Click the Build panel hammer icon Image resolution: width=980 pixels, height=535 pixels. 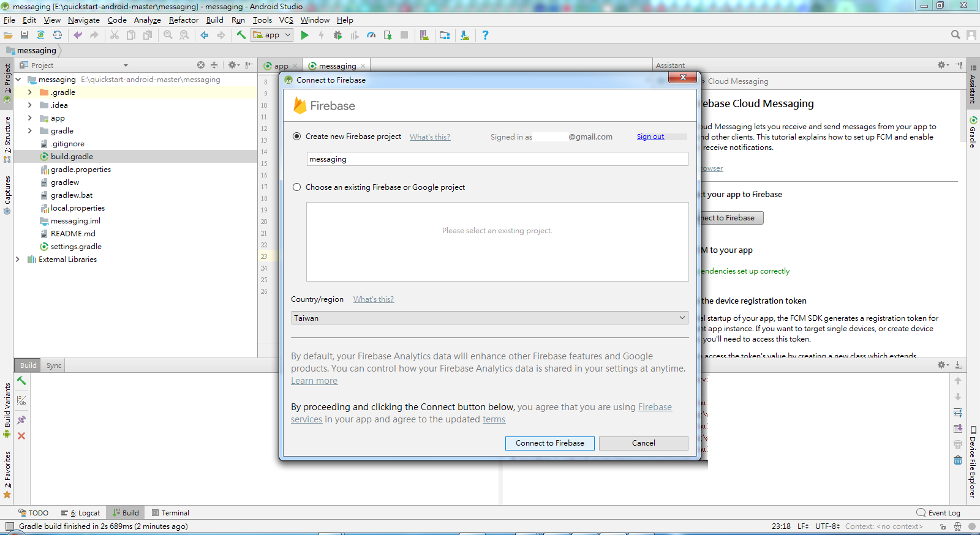pos(21,381)
